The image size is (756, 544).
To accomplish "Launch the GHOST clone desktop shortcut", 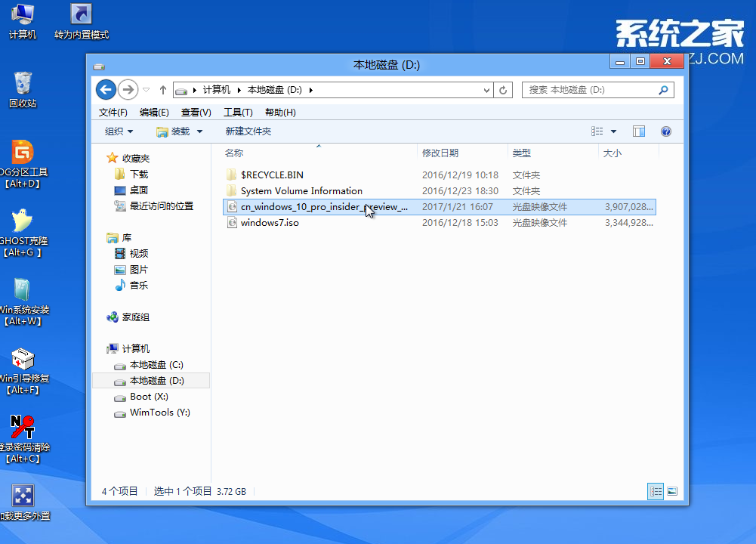I will pyautogui.click(x=23, y=222).
